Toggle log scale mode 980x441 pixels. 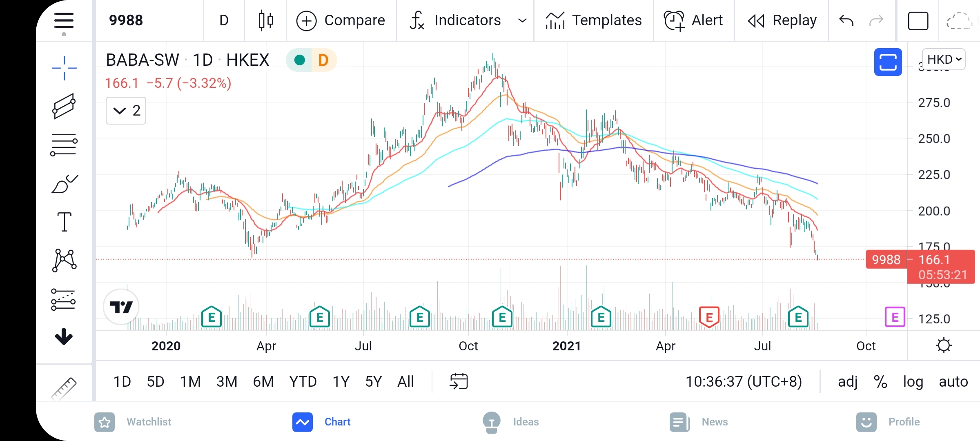[x=913, y=382]
